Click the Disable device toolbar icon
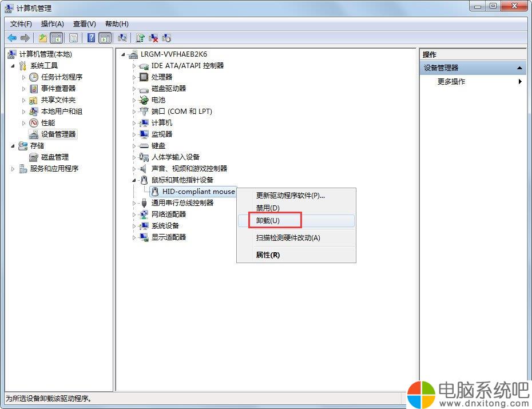 pos(166,38)
